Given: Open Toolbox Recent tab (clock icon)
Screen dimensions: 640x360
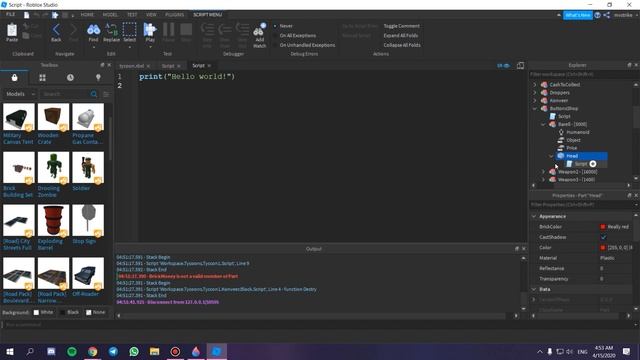Looking at the screenshot, I should point(70,78).
